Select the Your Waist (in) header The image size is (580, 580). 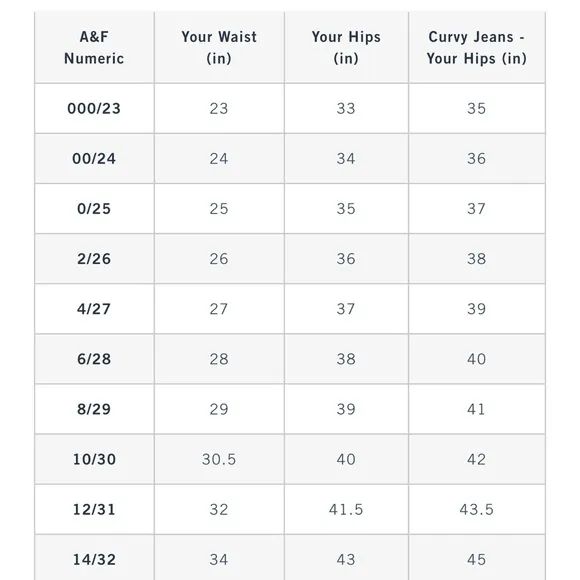[x=219, y=47]
